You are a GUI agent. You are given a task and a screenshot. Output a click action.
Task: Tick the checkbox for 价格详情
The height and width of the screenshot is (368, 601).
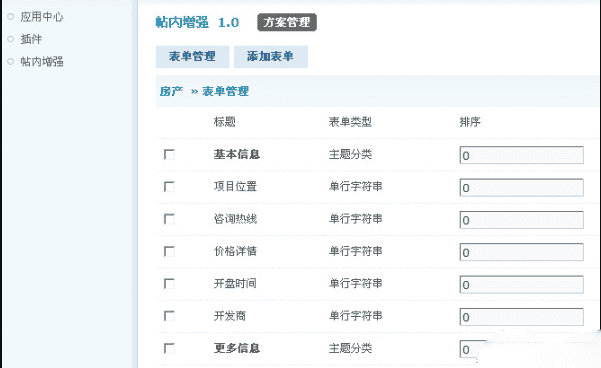click(x=169, y=251)
